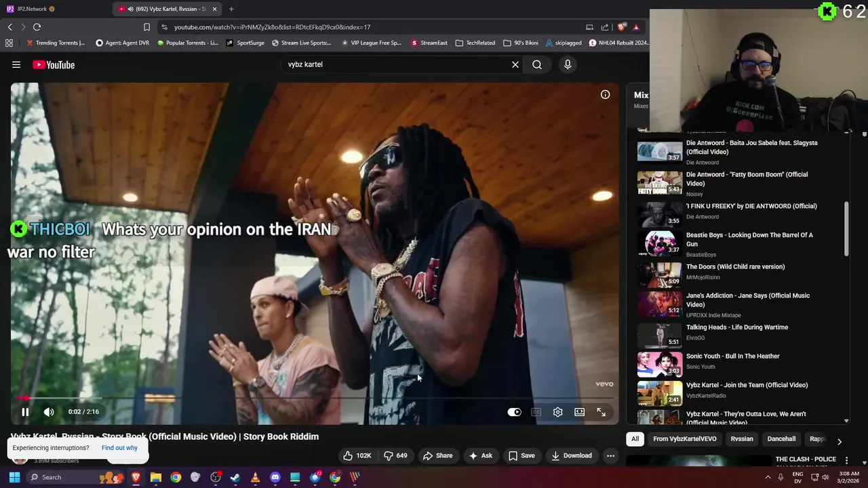Close the Vybz Kartel browser tab
This screenshot has width=868, height=488.
point(214,9)
